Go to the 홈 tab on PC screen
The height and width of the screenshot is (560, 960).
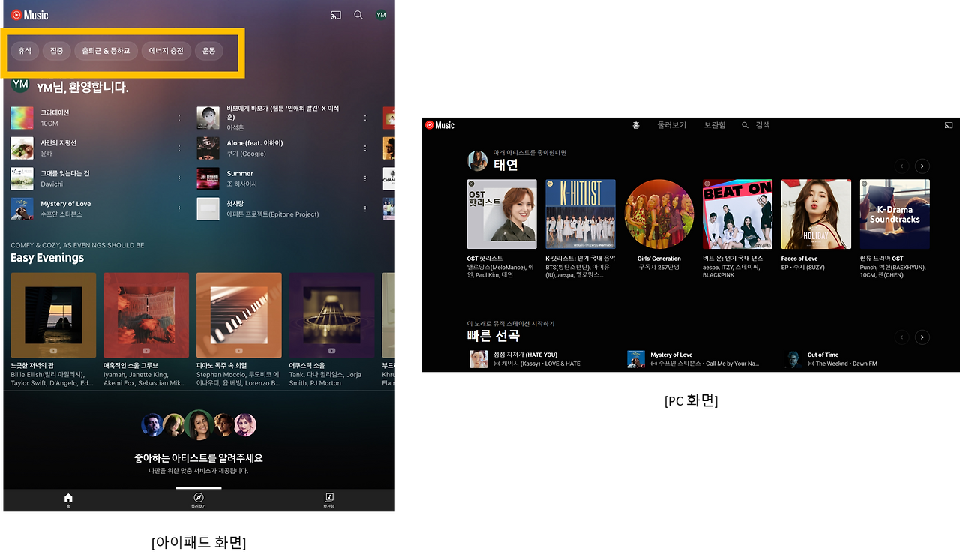(636, 125)
